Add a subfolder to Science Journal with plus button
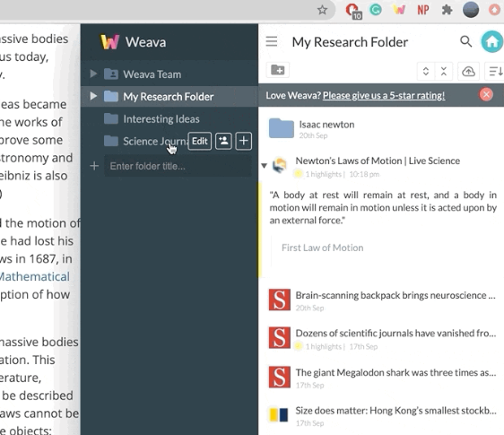Image resolution: width=504 pixels, height=435 pixels. click(244, 141)
